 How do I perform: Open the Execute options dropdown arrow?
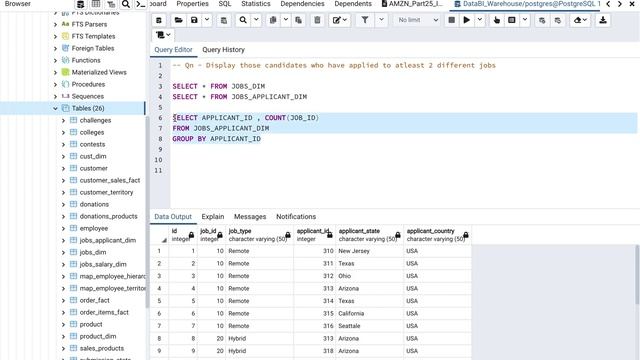(x=480, y=20)
